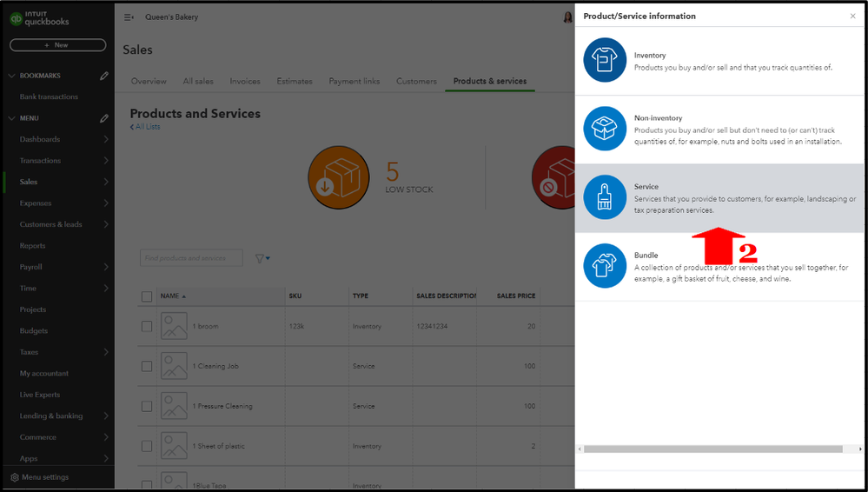Click the Service paintbrush icon
The image size is (868, 492).
pos(605,197)
